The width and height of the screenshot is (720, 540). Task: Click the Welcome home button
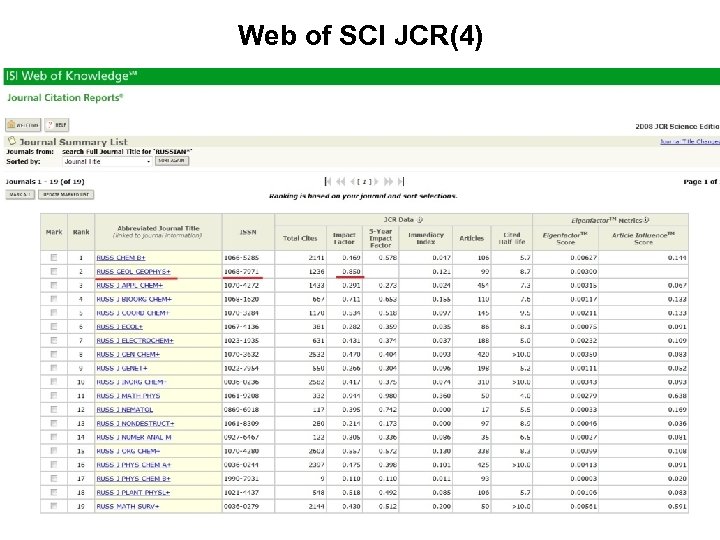[x=23, y=125]
